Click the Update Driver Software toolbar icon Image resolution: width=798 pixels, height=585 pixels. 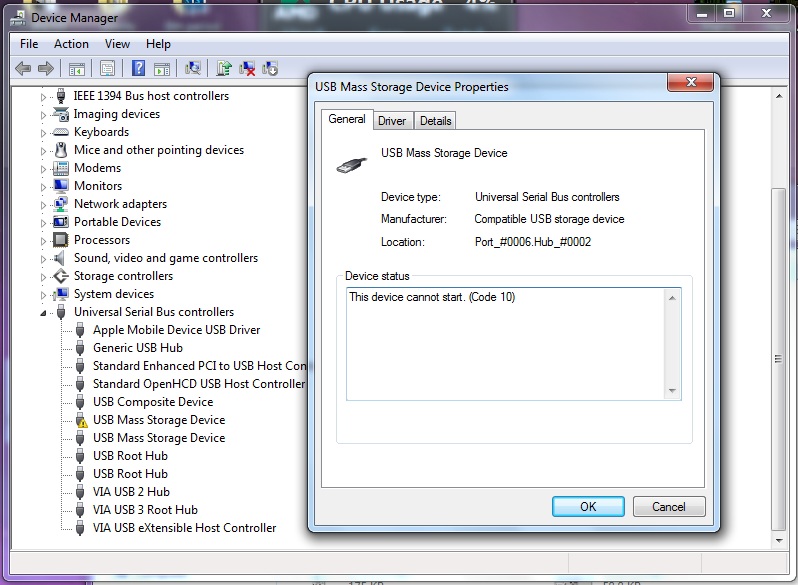pyautogui.click(x=224, y=68)
